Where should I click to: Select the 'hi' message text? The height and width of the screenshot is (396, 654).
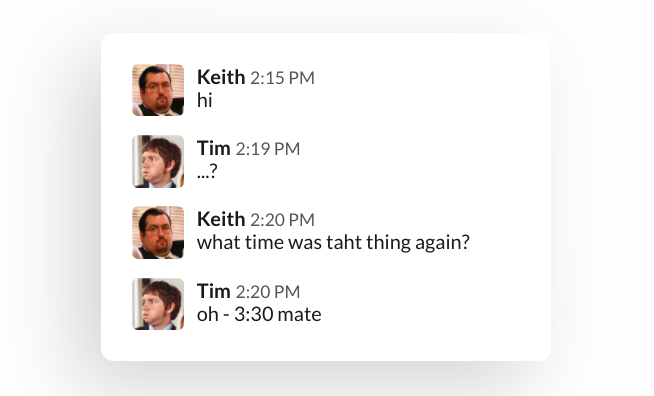(x=205, y=100)
